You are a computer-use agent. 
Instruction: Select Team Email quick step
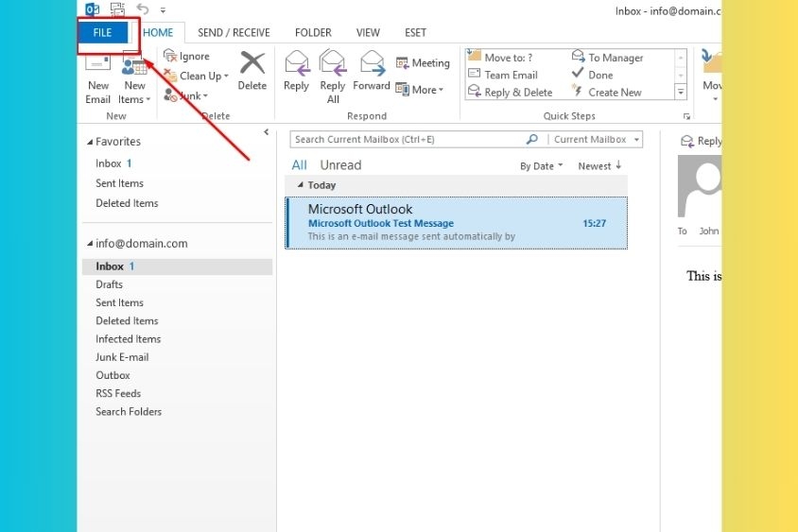pyautogui.click(x=502, y=75)
